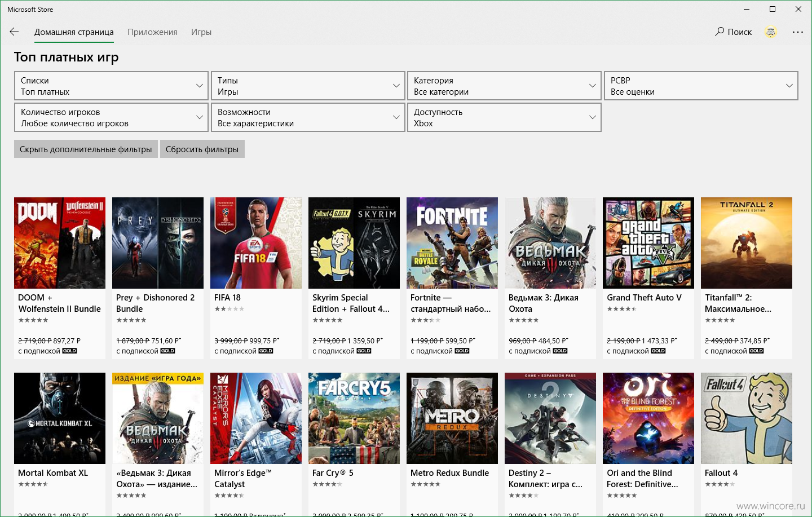Click the Metro Redux Bundle title
This screenshot has width=812, height=517.
pos(449,473)
